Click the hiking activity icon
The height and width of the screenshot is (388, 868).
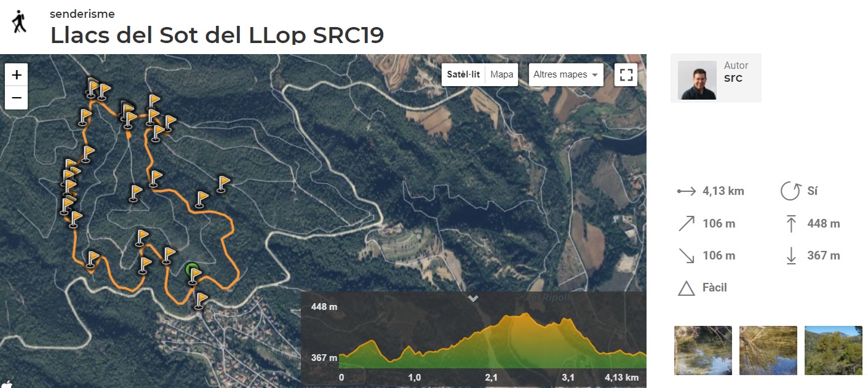[x=20, y=22]
